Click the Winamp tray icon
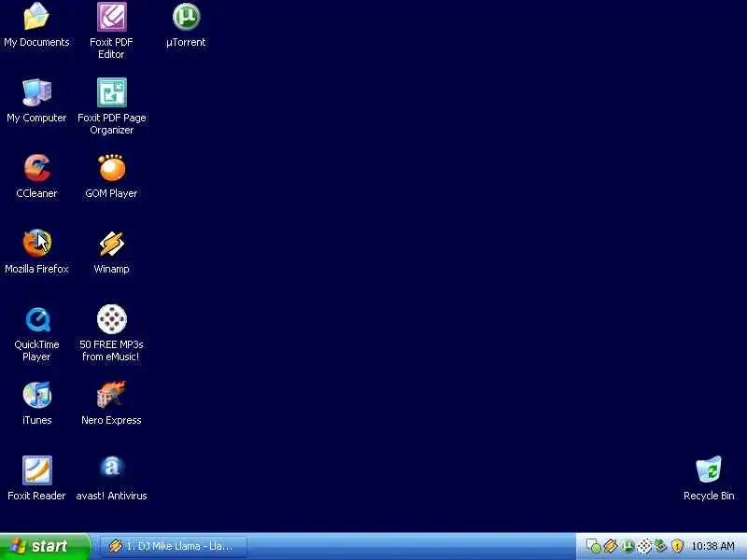 pos(611,546)
